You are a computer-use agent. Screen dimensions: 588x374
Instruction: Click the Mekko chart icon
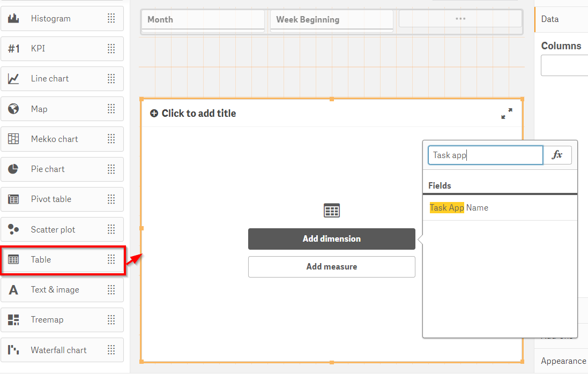click(13, 139)
